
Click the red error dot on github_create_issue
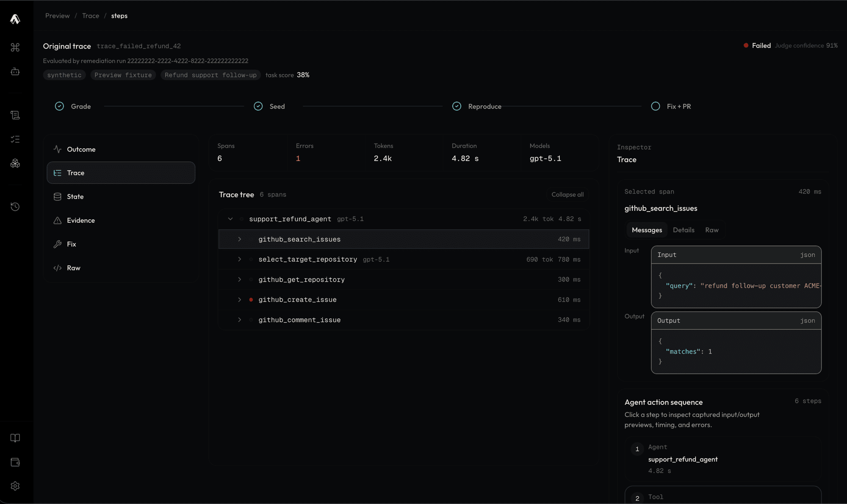pos(251,299)
